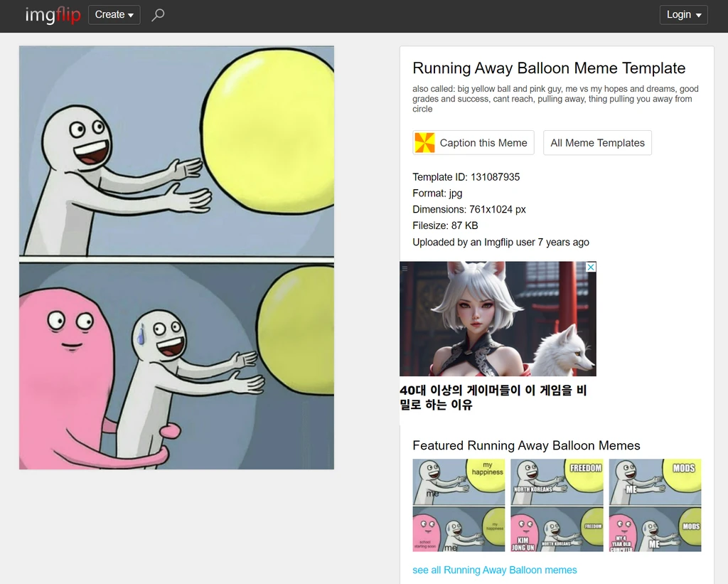Click the imgflip logo
Screen dimensions: 728x584
[53, 15]
